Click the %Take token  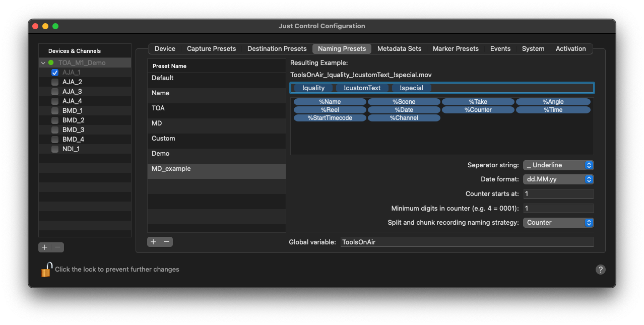pos(478,102)
